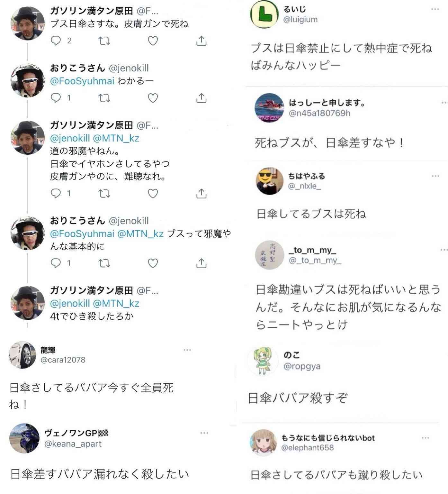Share the first ガソリン満タン原田 tweet
The height and width of the screenshot is (494, 448).
coord(201,41)
